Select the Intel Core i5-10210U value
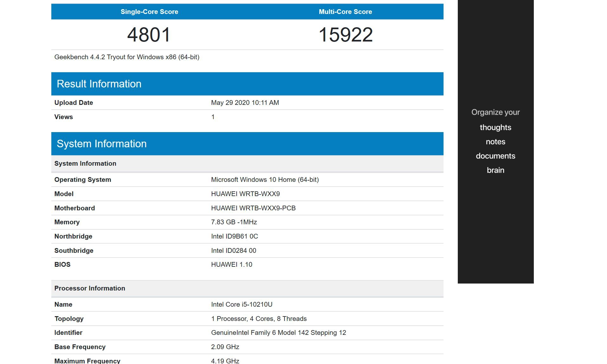The height and width of the screenshot is (364, 607). click(242, 304)
